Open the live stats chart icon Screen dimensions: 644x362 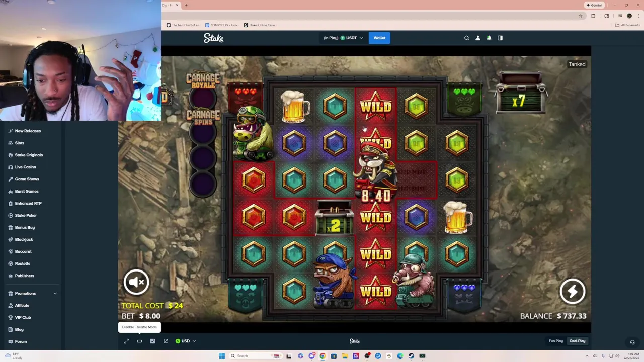(x=152, y=341)
